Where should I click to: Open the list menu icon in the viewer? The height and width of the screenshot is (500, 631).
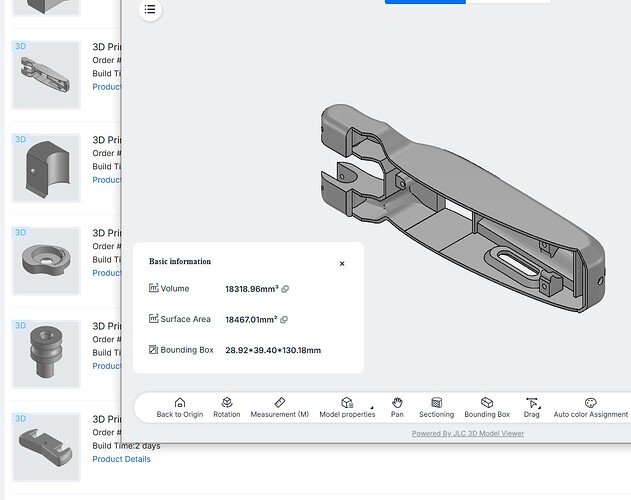pyautogui.click(x=150, y=9)
